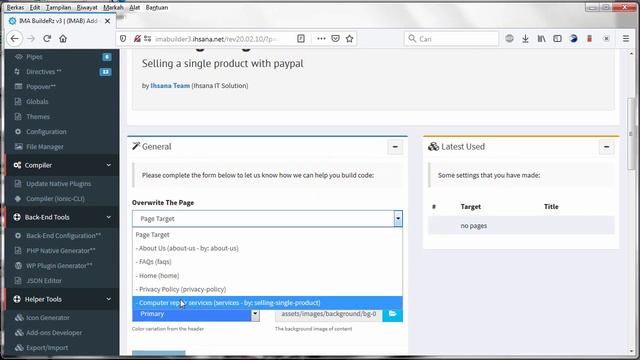Viewport: 640px width, 360px height.
Task: Click Page Target dropdown arrow
Action: coord(398,219)
